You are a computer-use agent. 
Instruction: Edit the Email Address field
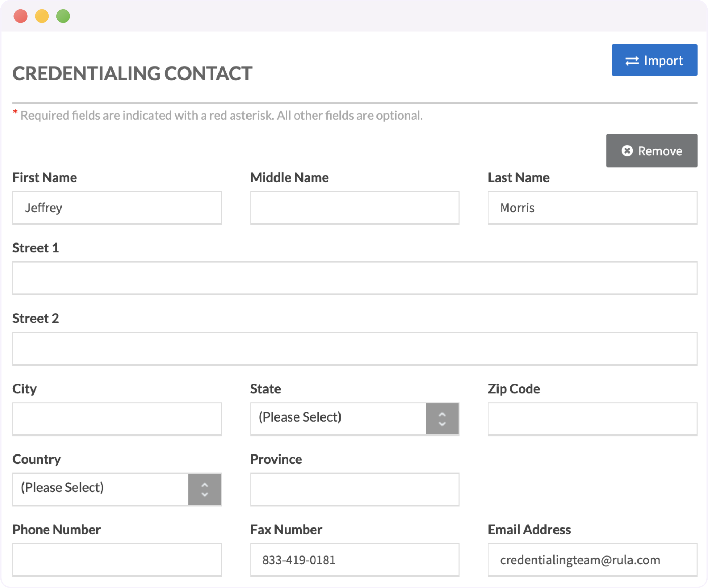(x=592, y=560)
